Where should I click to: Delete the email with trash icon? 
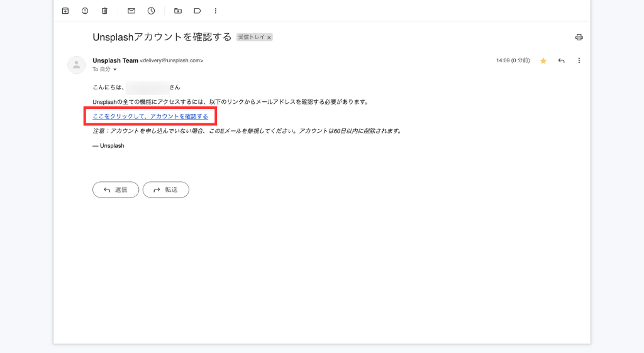point(105,11)
